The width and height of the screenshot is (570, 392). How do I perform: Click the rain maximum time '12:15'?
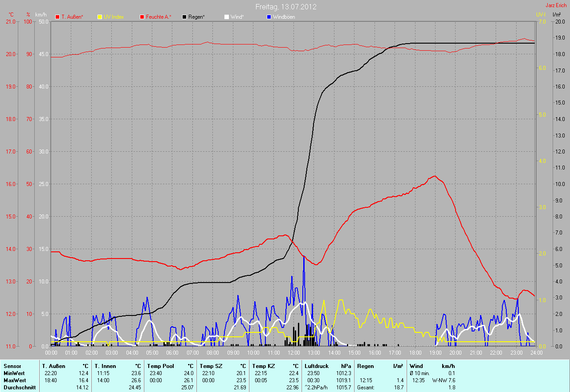point(366,380)
